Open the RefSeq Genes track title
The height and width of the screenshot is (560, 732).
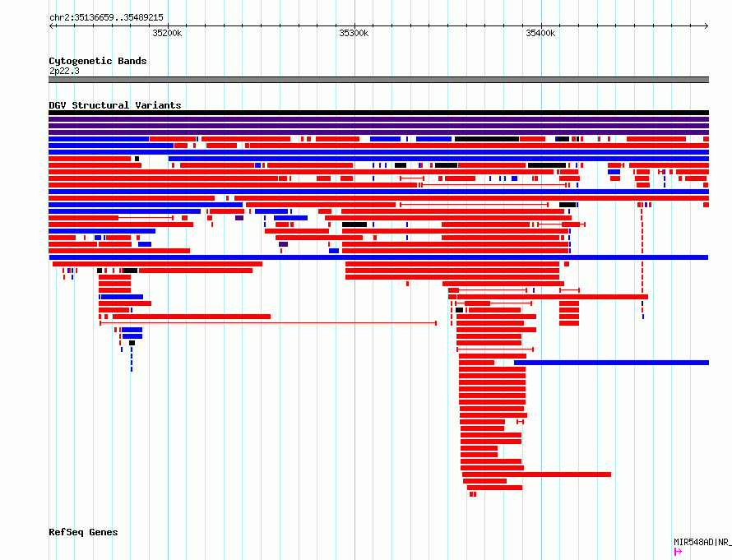coord(83,533)
